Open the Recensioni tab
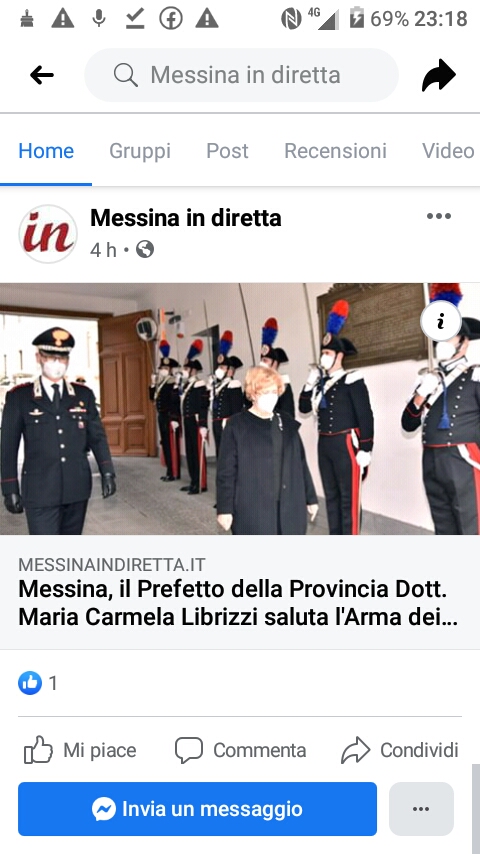The width and height of the screenshot is (480, 854). [336, 151]
